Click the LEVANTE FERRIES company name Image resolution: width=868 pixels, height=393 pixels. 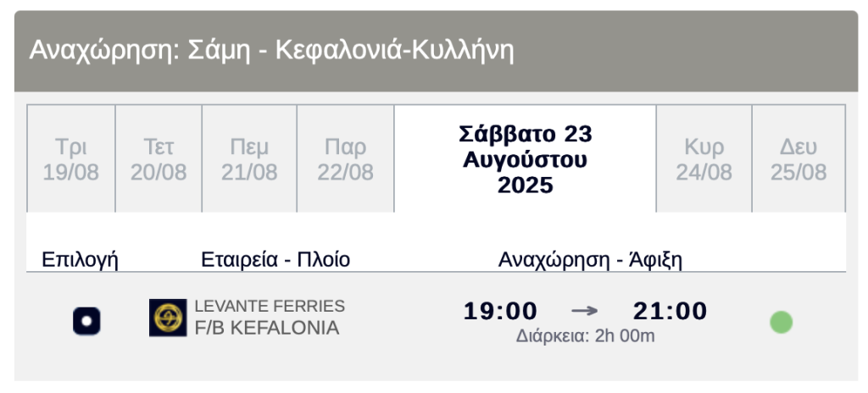pyautogui.click(x=270, y=306)
